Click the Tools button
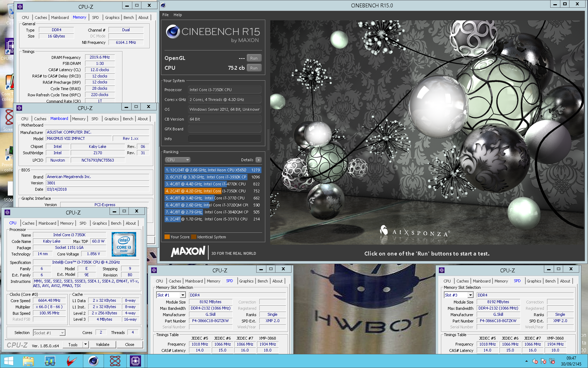The width and height of the screenshot is (588, 368). pyautogui.click(x=73, y=345)
